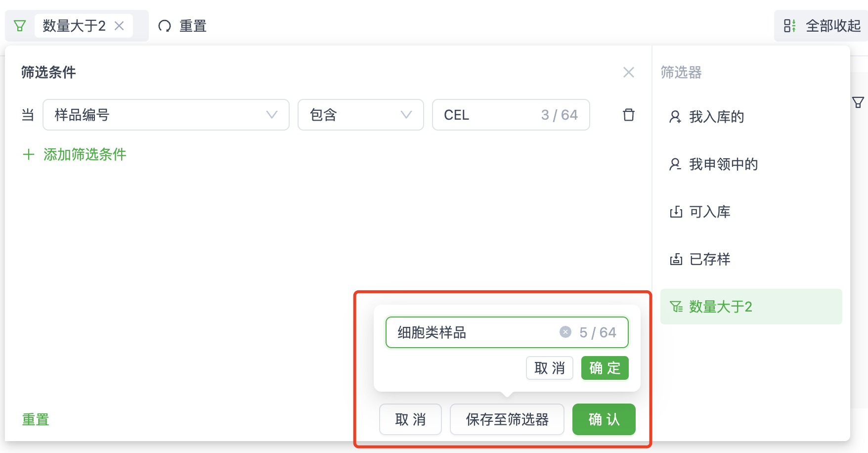Screen dimensions: 868x453
Task: Clear the 细胞类样品 input using the x icon
Action: pos(564,332)
